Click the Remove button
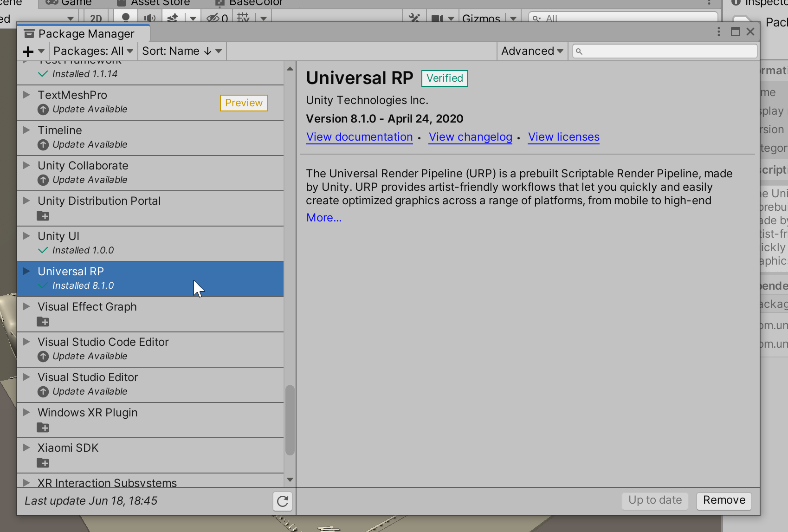The image size is (788, 532). coord(724,500)
